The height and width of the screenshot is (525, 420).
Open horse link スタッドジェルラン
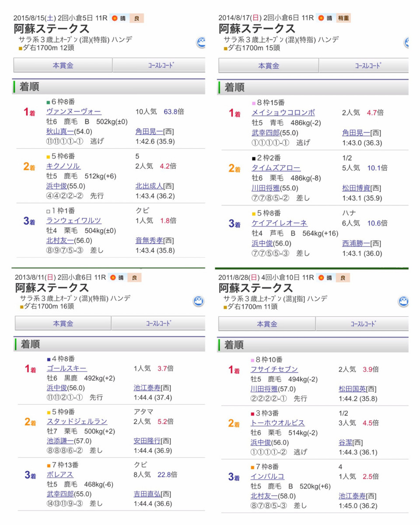(77, 421)
